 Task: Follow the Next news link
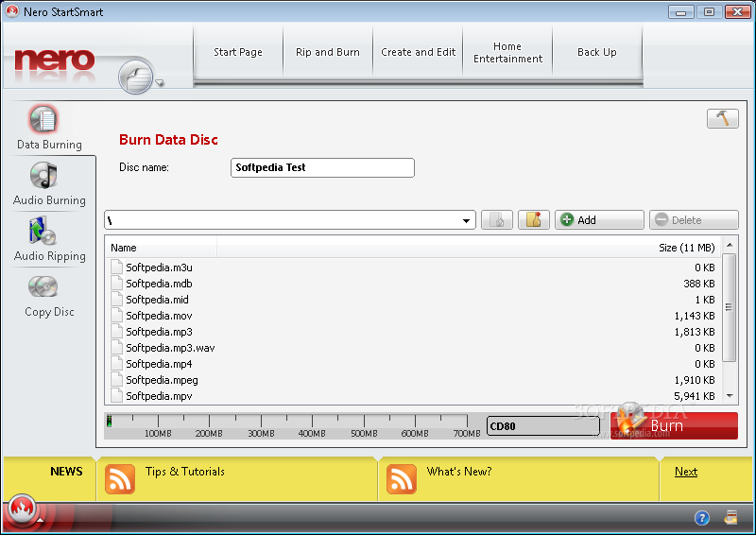(x=686, y=472)
